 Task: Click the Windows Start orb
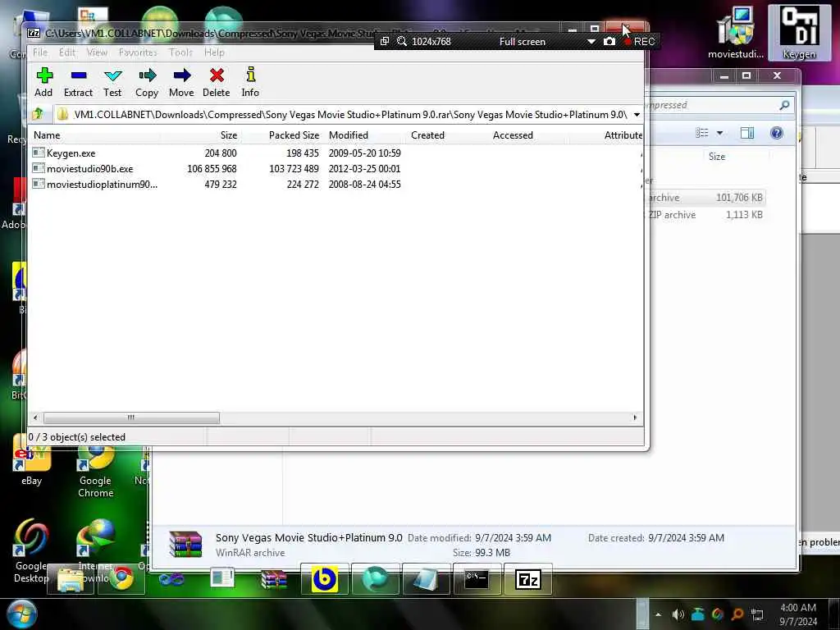click(21, 614)
